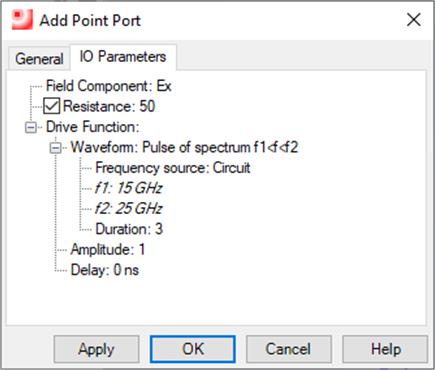Confirm with the OK button
Viewport: 435px width, 370px height.
(x=193, y=349)
